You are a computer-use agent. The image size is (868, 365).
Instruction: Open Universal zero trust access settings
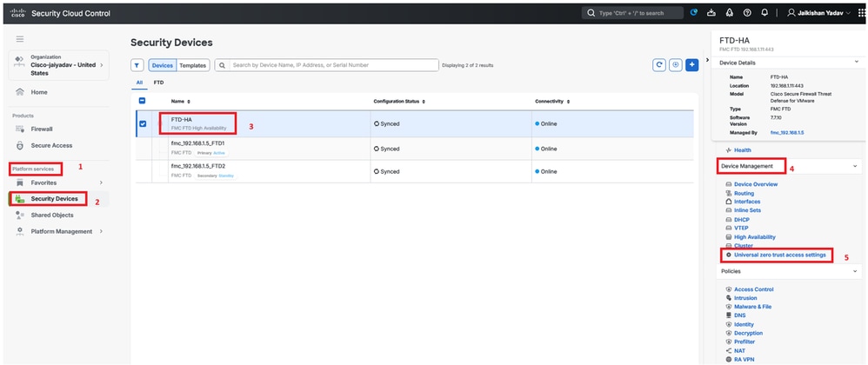point(779,255)
